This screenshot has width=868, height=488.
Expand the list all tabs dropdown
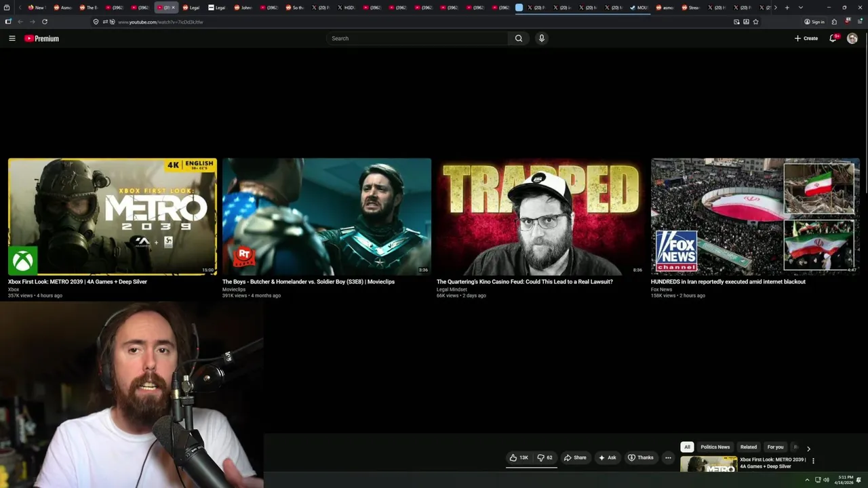801,7
